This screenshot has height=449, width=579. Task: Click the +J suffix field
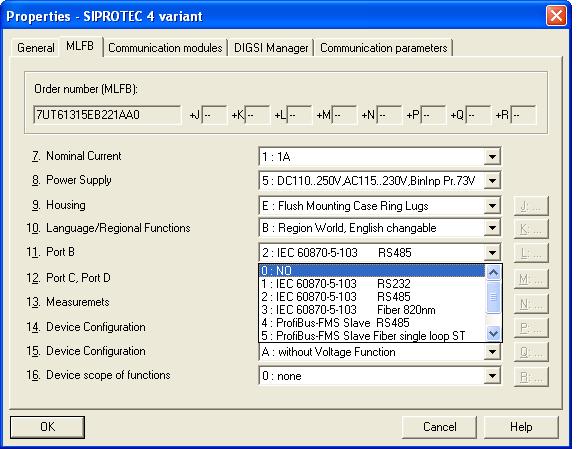(214, 115)
